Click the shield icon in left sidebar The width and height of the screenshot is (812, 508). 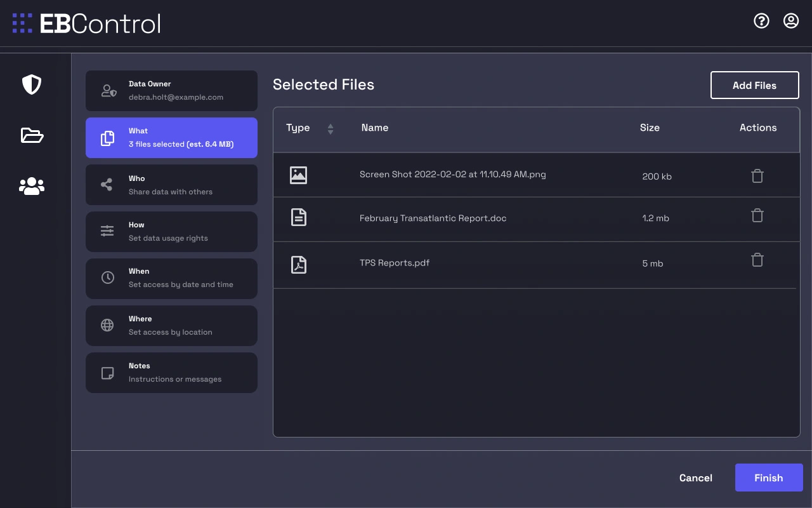coord(32,84)
